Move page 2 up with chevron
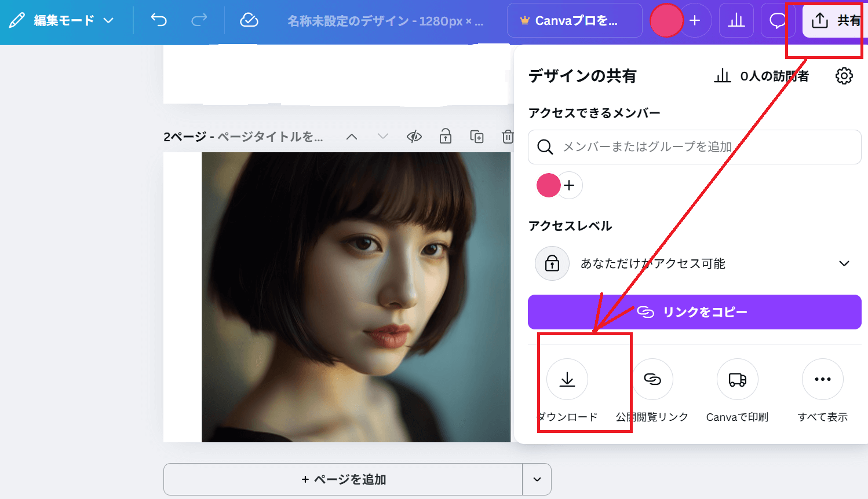 pyautogui.click(x=352, y=137)
